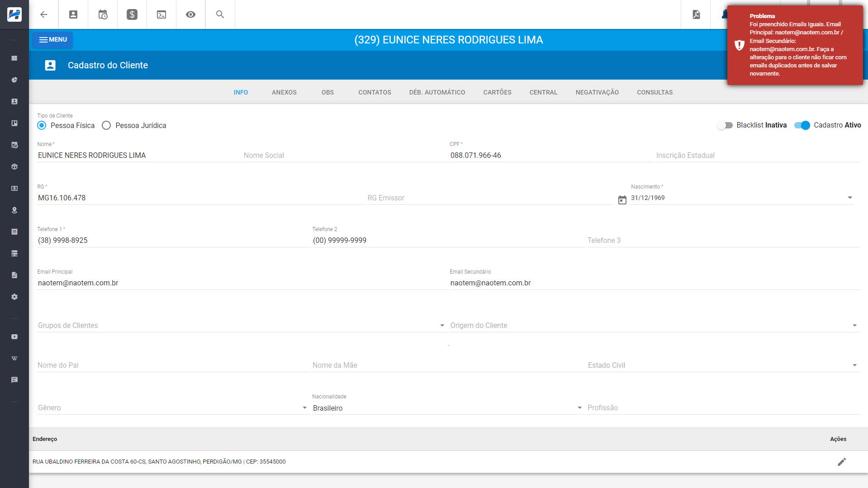
Task: Edit the address with pencil icon
Action: pyautogui.click(x=842, y=462)
